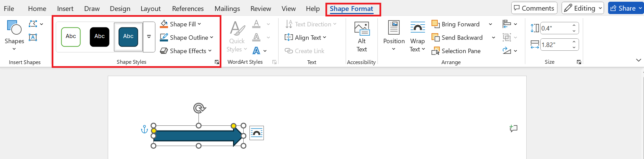Open the Align Text dropdown
The height and width of the screenshot is (159, 644).
click(x=305, y=37)
